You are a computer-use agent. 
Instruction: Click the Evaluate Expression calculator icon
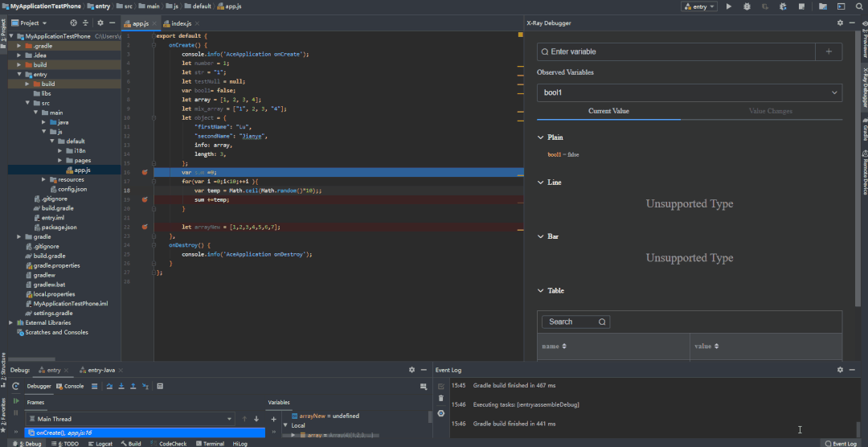coord(162,386)
